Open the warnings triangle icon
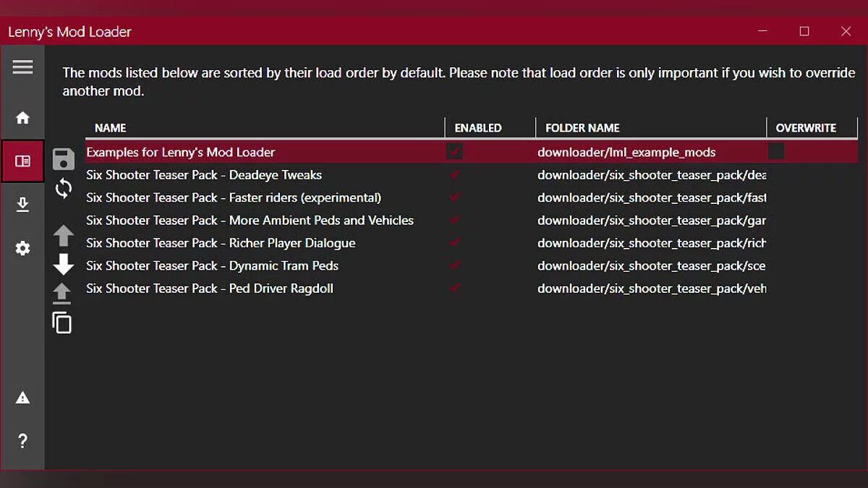This screenshot has height=488, width=868. pyautogui.click(x=22, y=398)
